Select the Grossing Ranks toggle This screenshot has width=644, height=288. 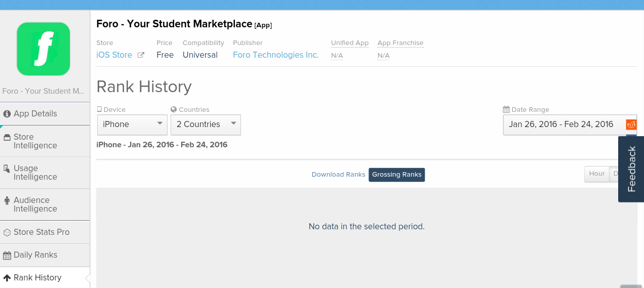tap(396, 175)
